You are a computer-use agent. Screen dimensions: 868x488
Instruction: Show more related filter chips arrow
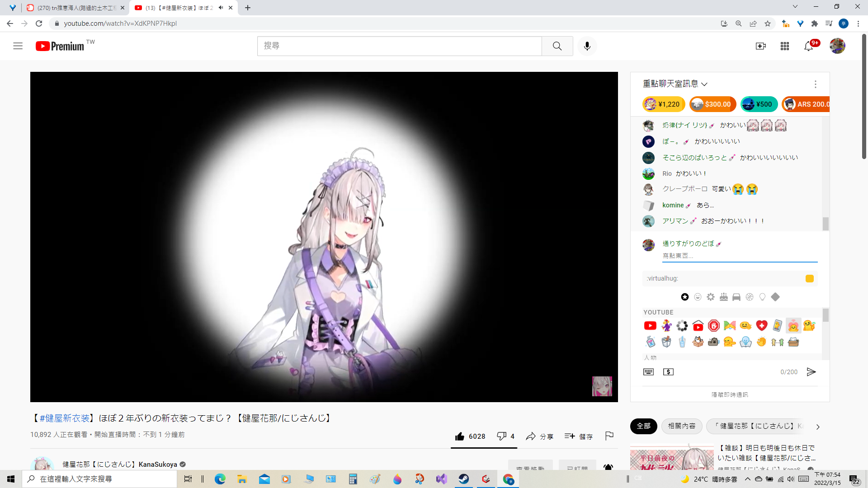click(x=818, y=427)
